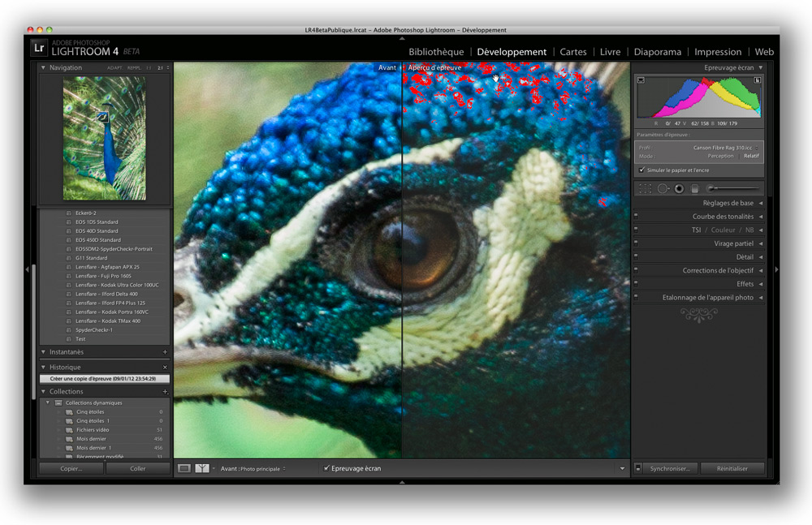Screen dimensions: 812x525
Task: Apply the Lensflare - Kodak Portra 160VC preset
Action: coord(112,312)
